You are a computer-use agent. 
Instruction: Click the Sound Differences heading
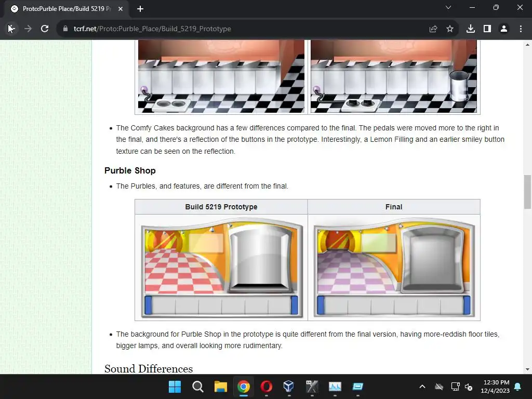coord(149,368)
